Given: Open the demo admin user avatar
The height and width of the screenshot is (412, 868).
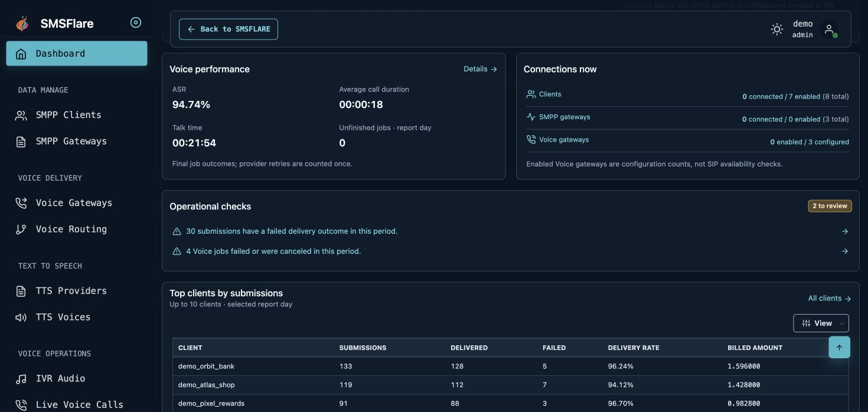Looking at the screenshot, I should 829,29.
